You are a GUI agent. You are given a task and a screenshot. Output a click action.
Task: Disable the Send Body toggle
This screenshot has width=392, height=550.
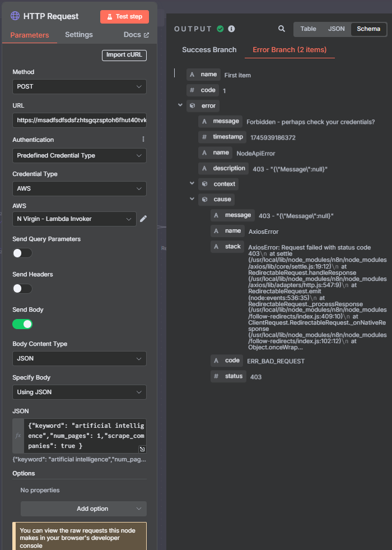click(x=22, y=324)
